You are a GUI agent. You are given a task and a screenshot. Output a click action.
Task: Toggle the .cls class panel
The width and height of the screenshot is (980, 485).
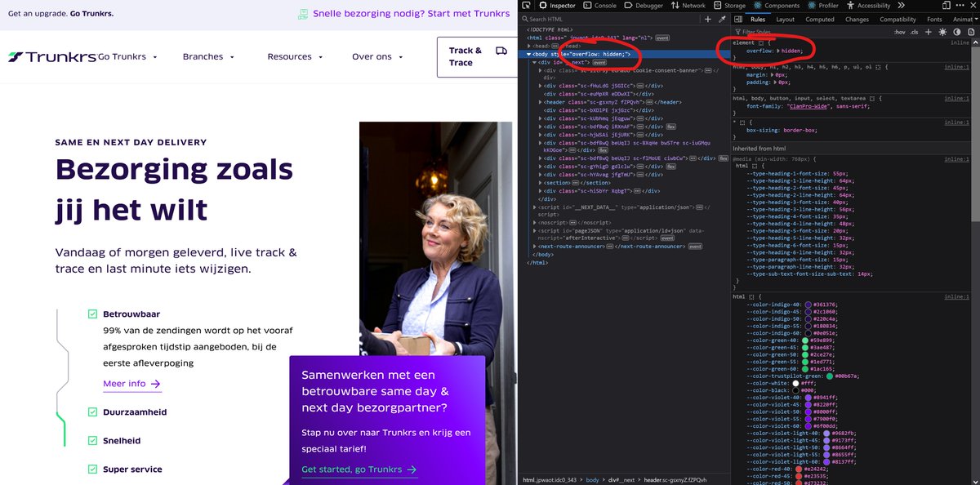tap(915, 32)
